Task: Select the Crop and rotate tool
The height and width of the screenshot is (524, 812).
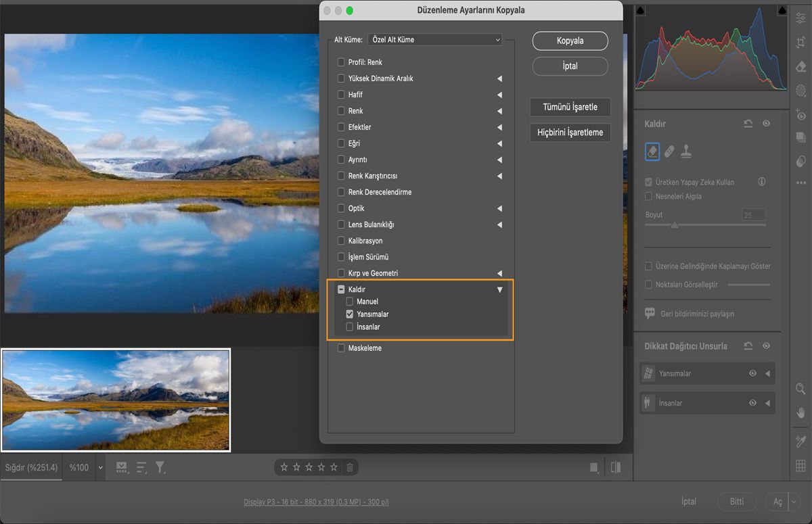Action: (x=801, y=42)
